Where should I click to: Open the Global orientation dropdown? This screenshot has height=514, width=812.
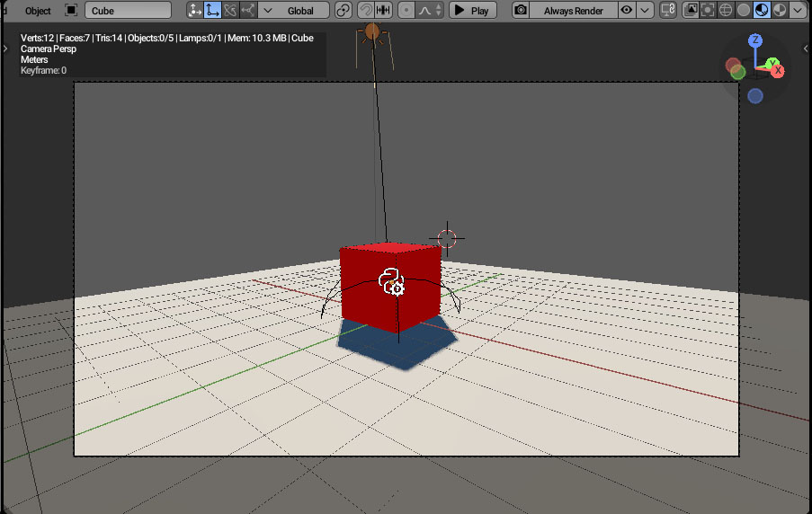click(x=293, y=11)
